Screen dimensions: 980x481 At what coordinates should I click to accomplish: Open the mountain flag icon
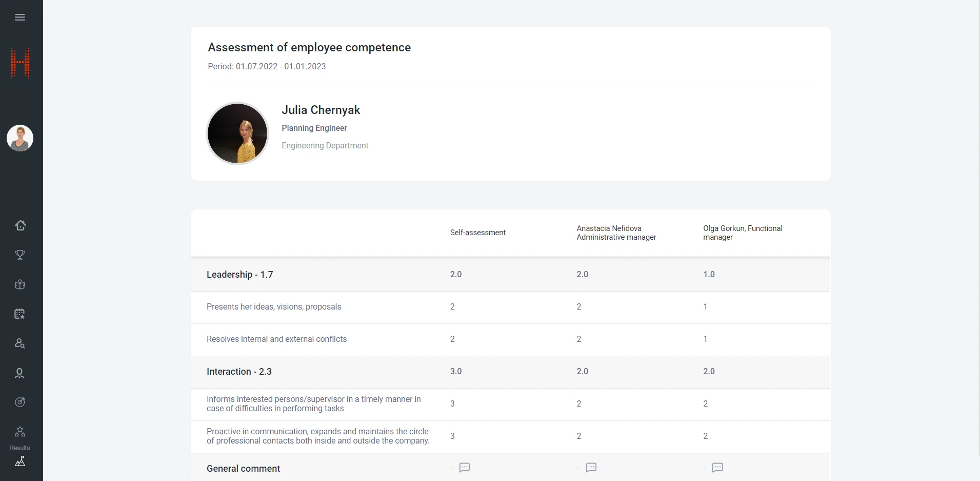20,461
